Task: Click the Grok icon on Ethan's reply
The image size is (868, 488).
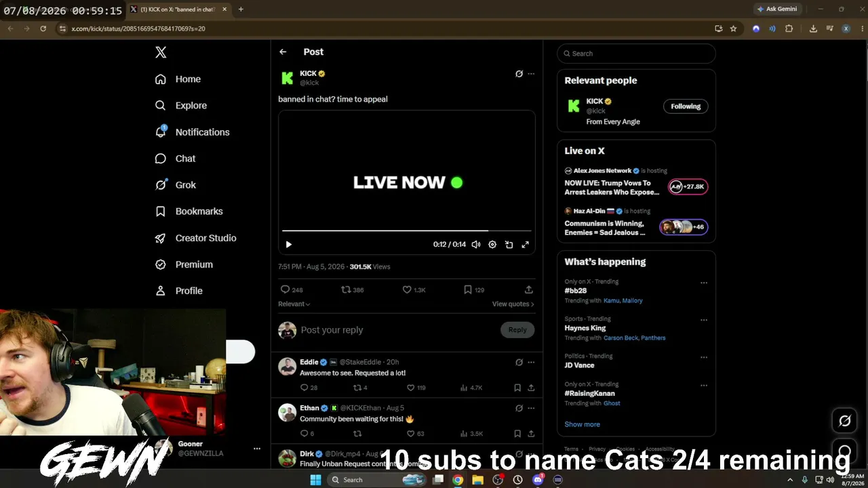Action: [519, 409]
